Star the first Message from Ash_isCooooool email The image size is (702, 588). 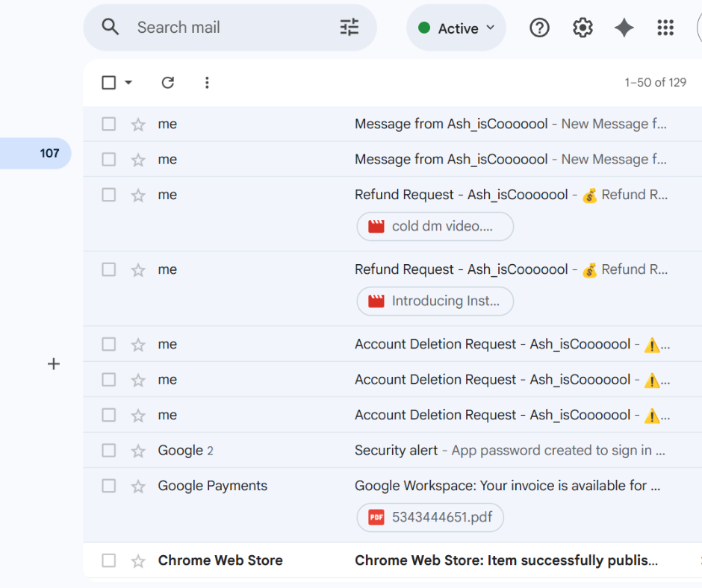[137, 124]
